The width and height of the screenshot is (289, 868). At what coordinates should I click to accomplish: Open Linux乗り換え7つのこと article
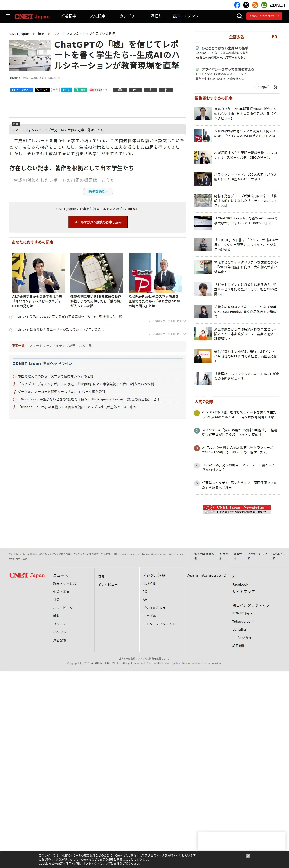click(59, 329)
